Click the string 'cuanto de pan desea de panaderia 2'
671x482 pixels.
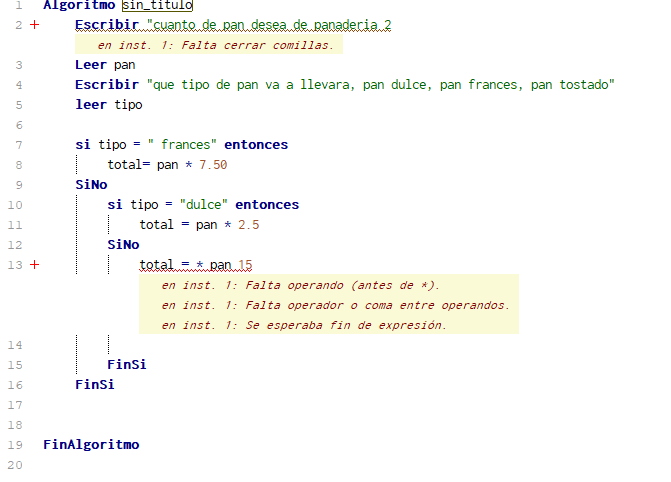tap(269, 25)
